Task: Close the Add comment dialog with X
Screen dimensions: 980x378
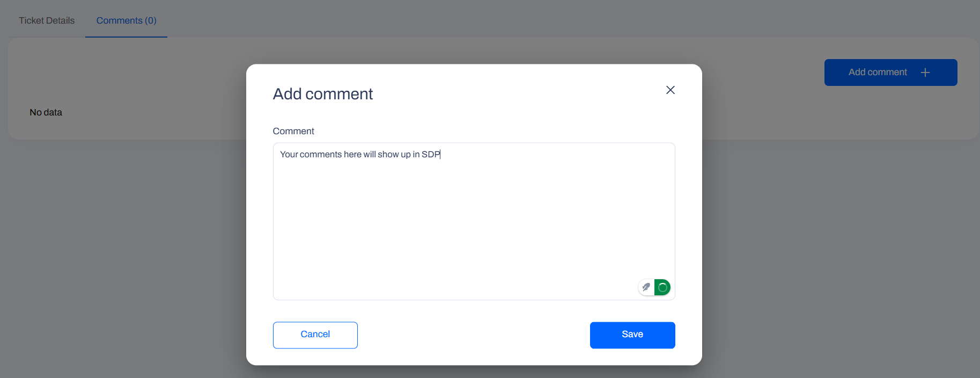Action: click(670, 90)
